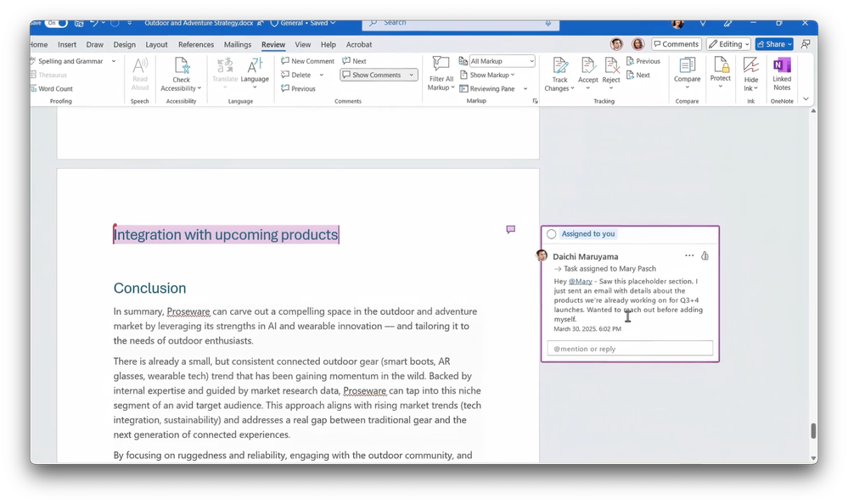Screen dimensions: 848x504
Task: Delete the selected comment
Action: pyautogui.click(x=296, y=76)
